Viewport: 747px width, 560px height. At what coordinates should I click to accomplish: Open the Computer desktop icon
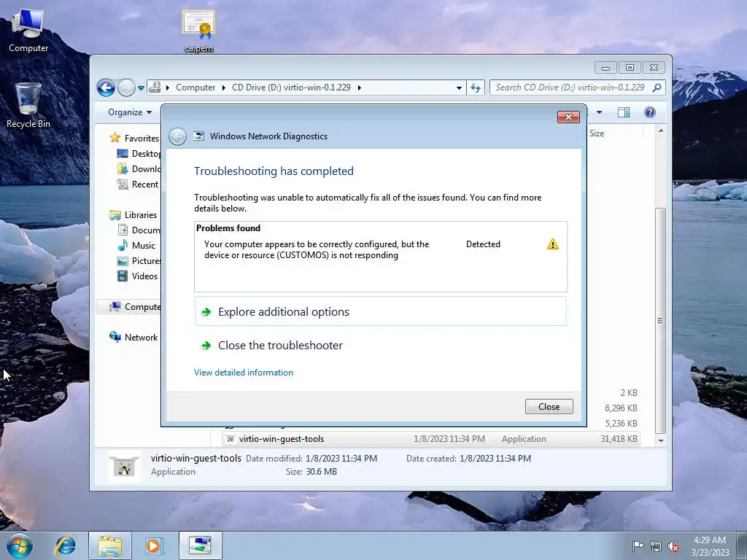28,31
